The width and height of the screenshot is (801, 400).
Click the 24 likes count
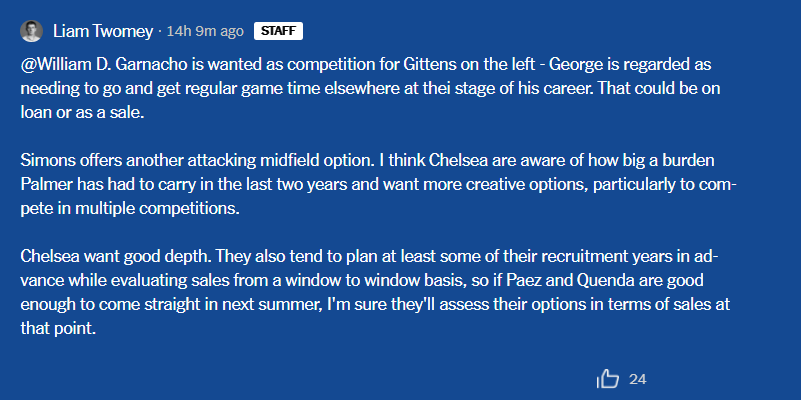coord(638,379)
